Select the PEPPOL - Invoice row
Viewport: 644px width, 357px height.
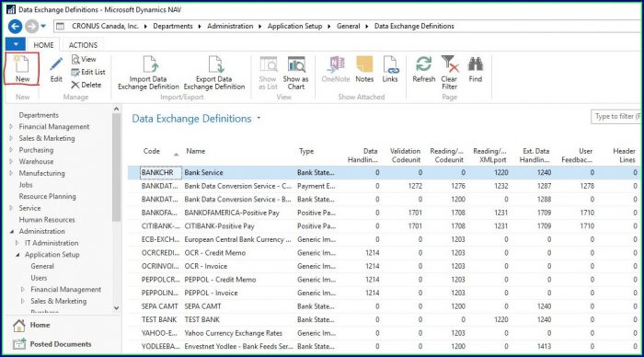pos(384,293)
